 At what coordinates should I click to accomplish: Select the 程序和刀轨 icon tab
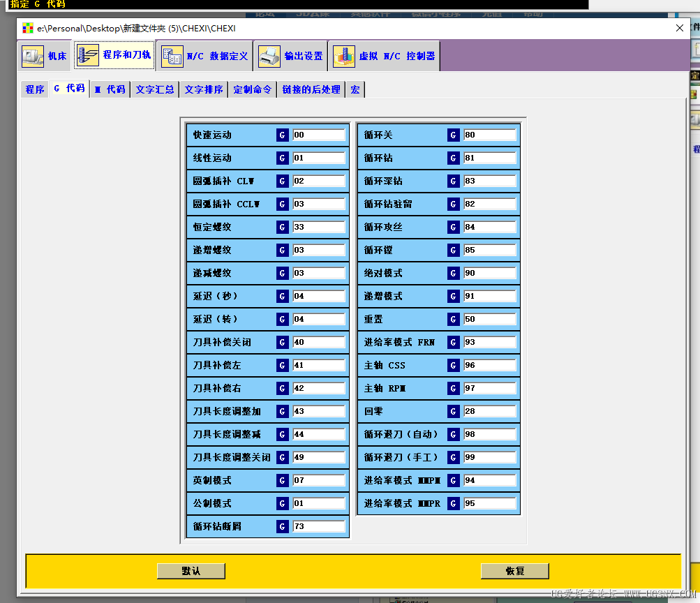[x=114, y=55]
